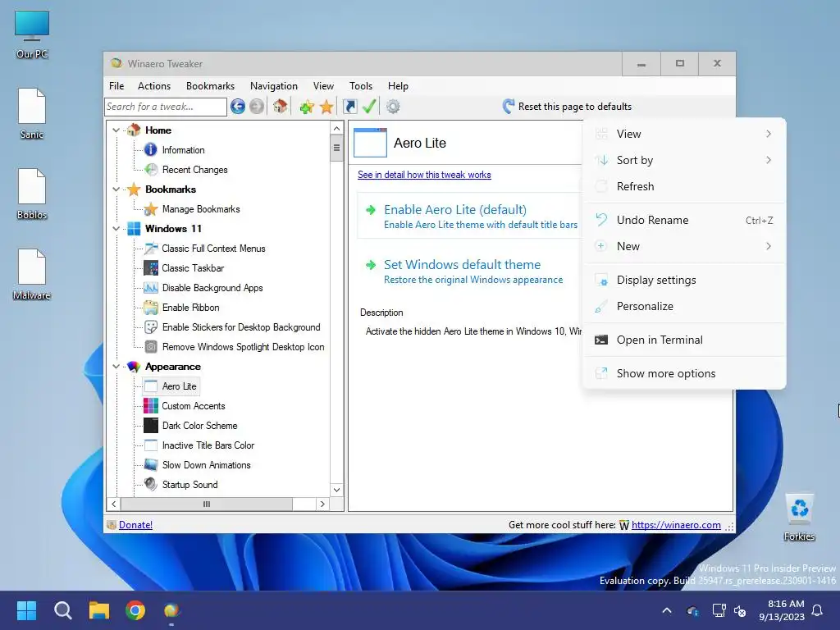Open Chrome from the taskbar
The image size is (840, 630).
tap(135, 610)
